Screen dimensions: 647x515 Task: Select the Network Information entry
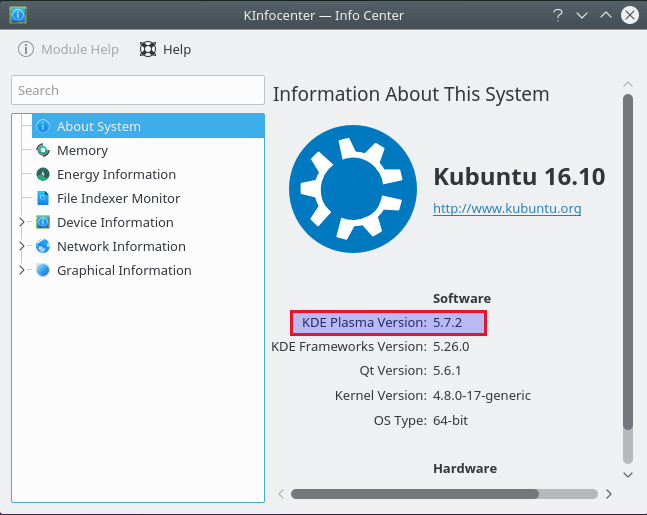click(x=121, y=246)
